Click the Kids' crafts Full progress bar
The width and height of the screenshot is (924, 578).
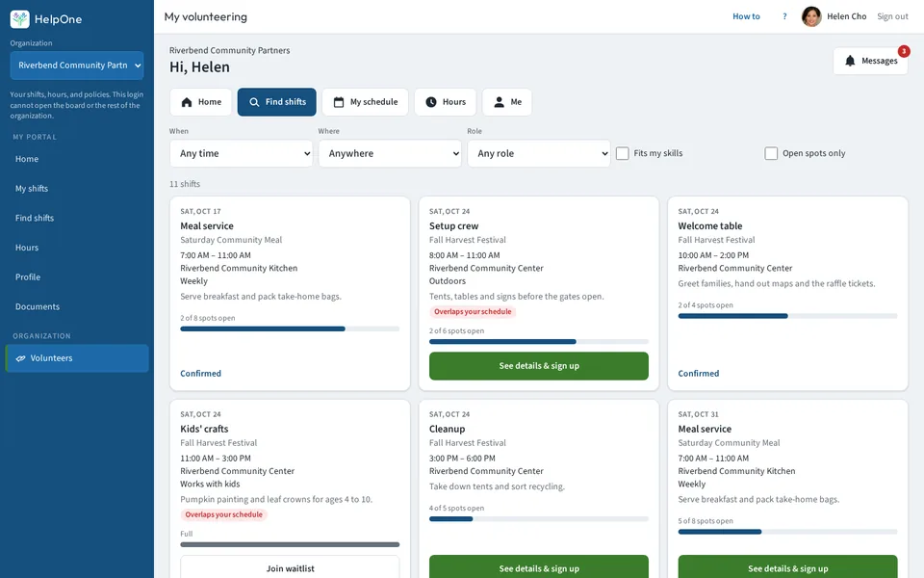point(290,544)
